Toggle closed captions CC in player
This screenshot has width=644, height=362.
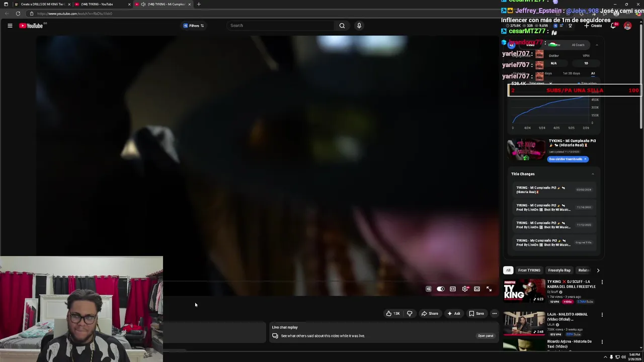[x=453, y=289]
